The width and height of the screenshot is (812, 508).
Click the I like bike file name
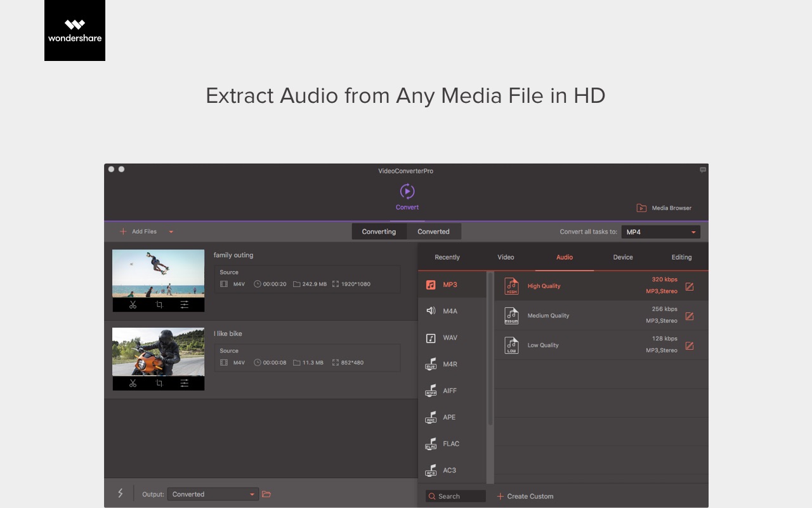pos(228,333)
